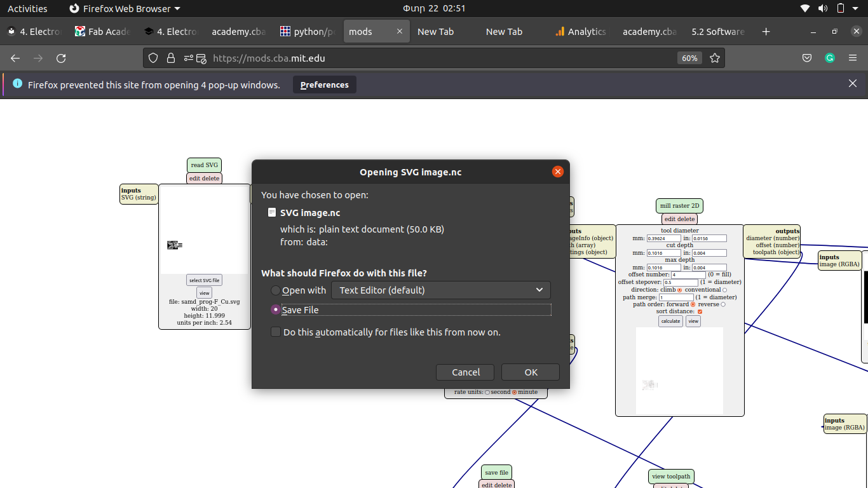Click tool diameter in field 0.0156
This screenshot has height=488, width=868.
[709, 238]
